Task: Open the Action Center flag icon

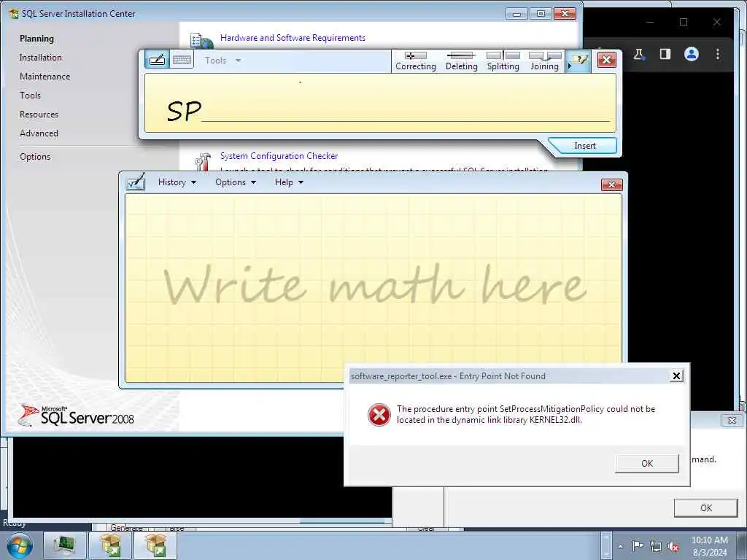Action: point(638,547)
